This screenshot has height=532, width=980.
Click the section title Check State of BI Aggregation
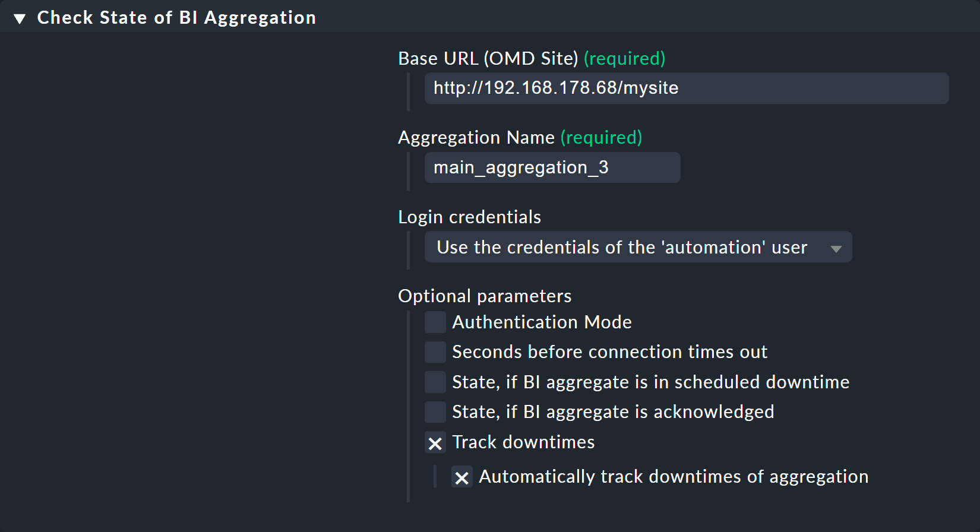click(176, 18)
